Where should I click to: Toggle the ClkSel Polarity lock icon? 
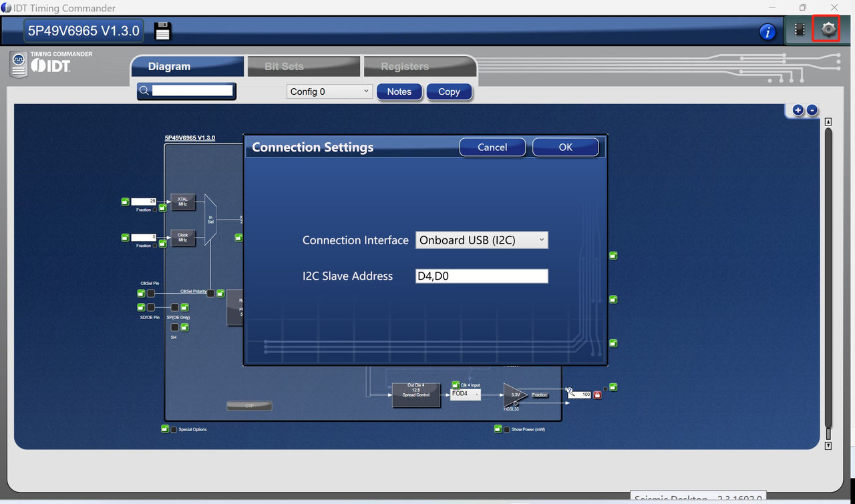pyautogui.click(x=220, y=292)
